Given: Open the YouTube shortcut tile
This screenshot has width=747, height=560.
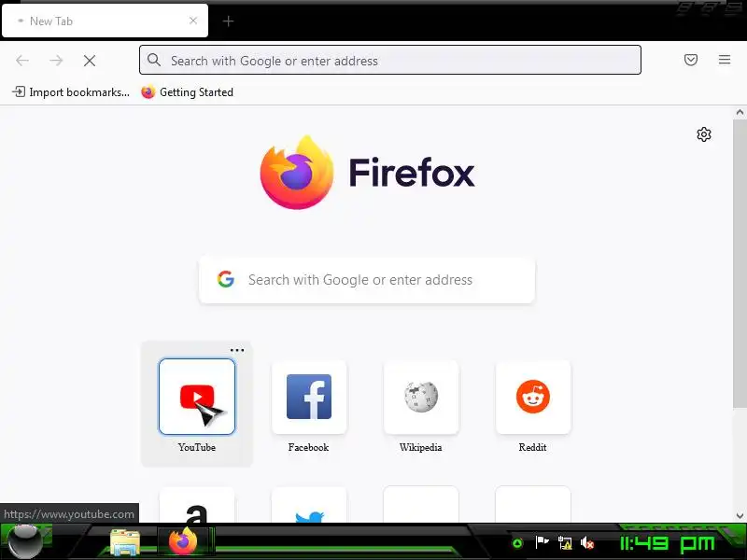Looking at the screenshot, I should coord(197,397).
